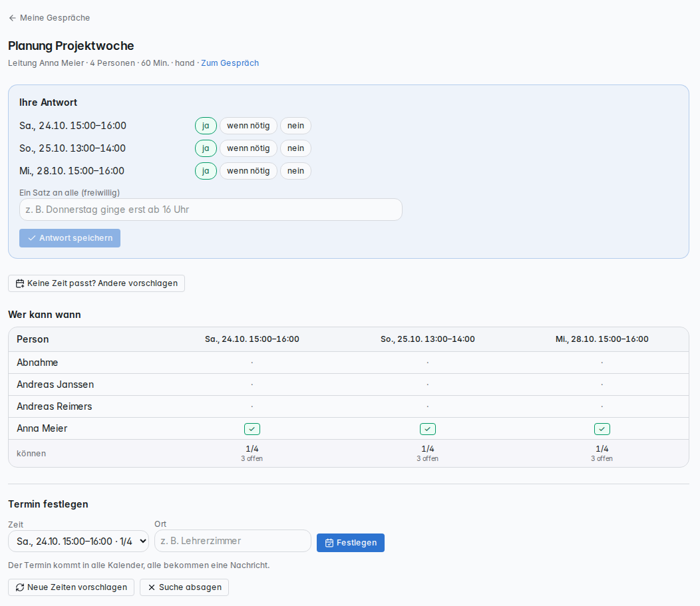Image resolution: width=700 pixels, height=606 pixels.
Task: Click 'Keine Zeit passt? Andere vorschlagen' button
Action: pyautogui.click(x=96, y=283)
